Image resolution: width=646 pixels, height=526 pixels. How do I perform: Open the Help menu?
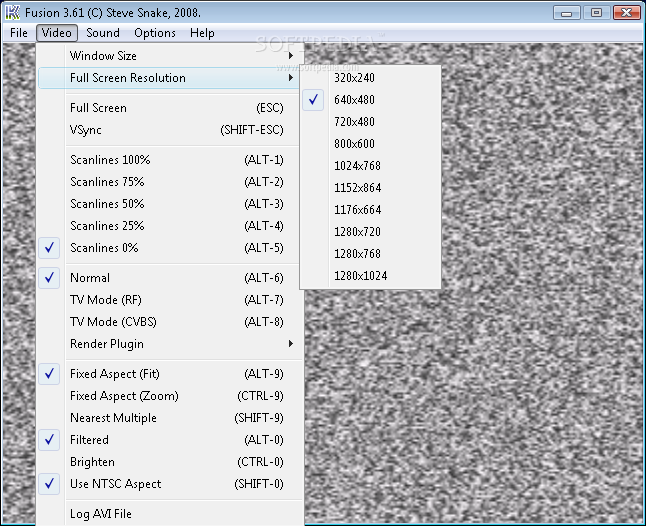tap(202, 33)
